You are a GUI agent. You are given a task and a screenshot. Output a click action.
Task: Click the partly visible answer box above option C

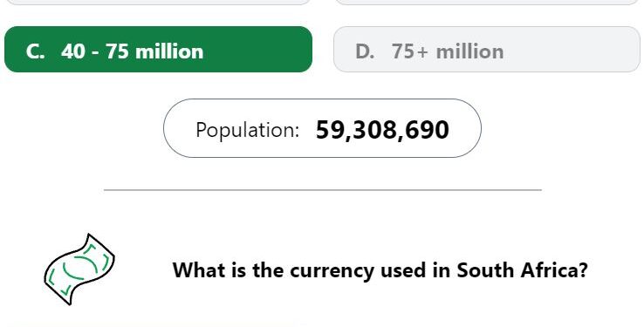pyautogui.click(x=158, y=2)
